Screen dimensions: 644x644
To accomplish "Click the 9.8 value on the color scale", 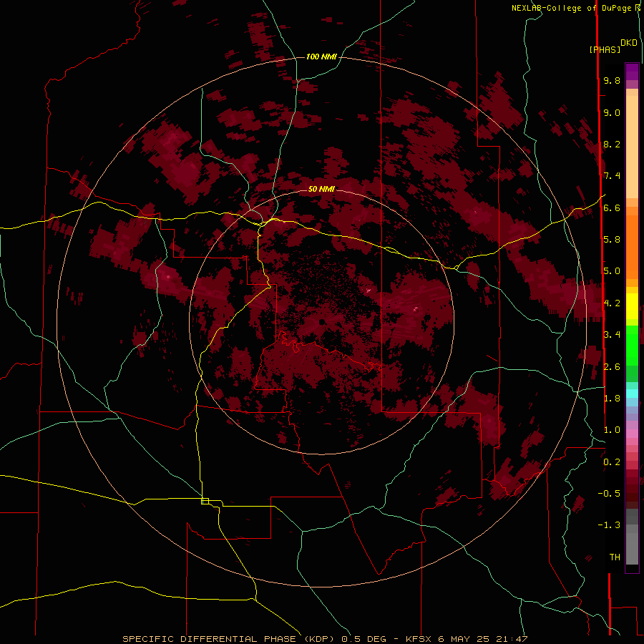I will [x=612, y=80].
